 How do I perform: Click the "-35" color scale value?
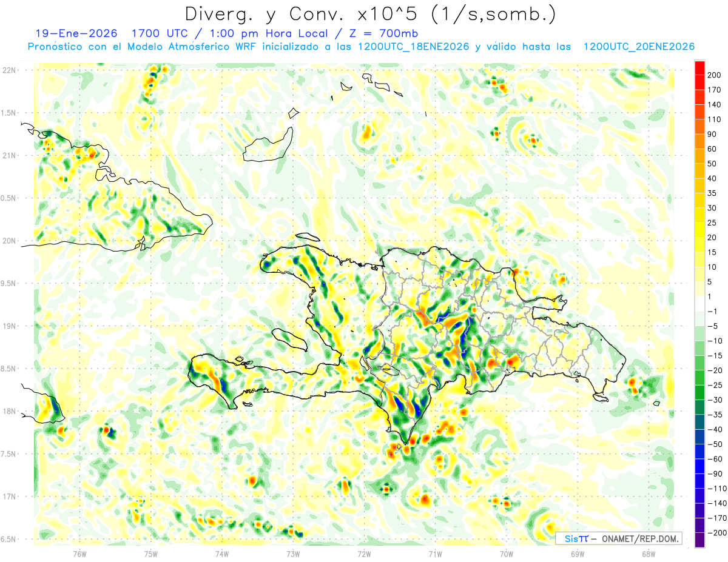[714, 415]
